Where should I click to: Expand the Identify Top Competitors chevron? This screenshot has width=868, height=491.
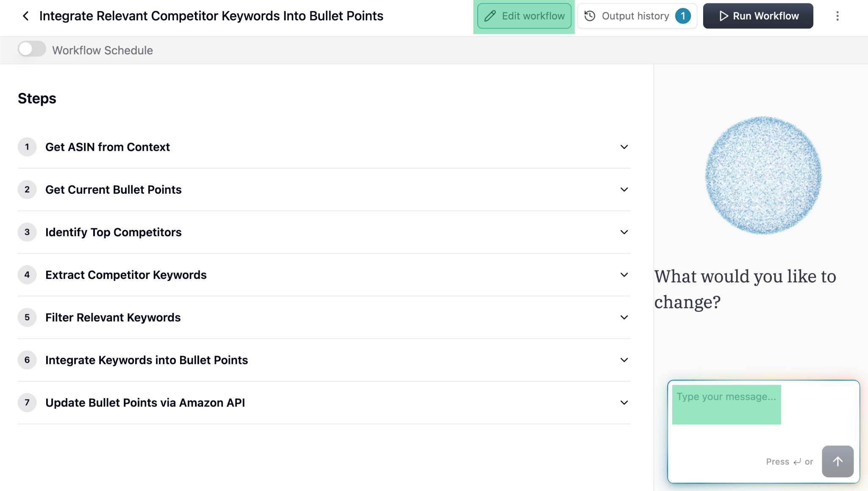624,232
